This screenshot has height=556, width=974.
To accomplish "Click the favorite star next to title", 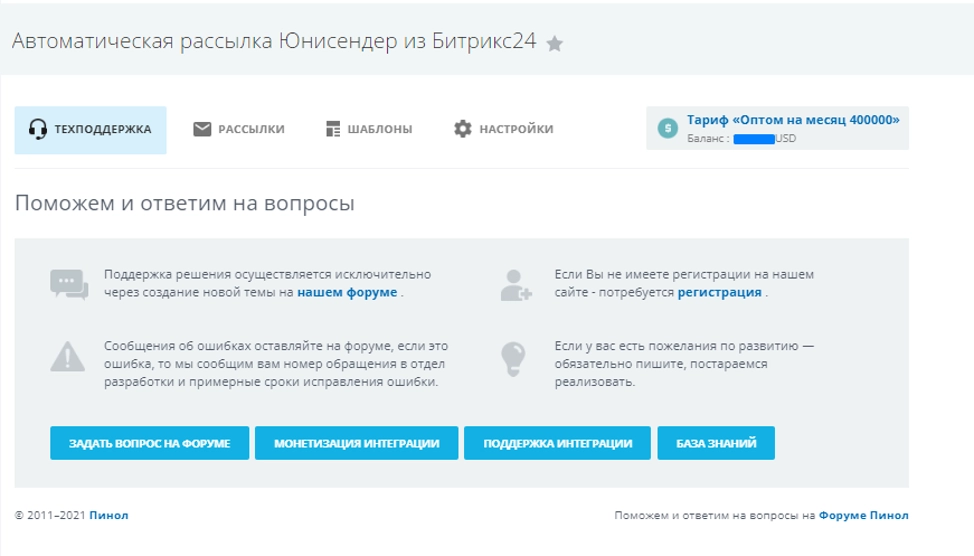I will 555,43.
